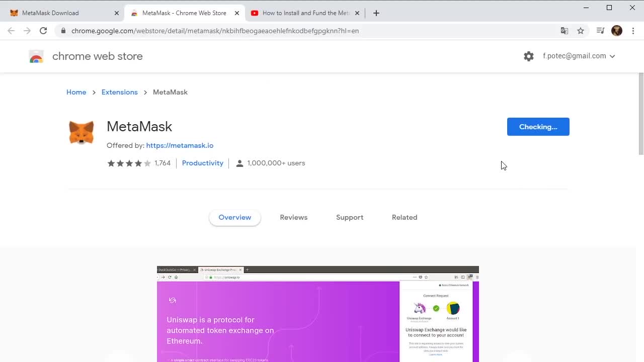Close the MetaMask Download tab
This screenshot has height=362, width=644.
coord(117,13)
